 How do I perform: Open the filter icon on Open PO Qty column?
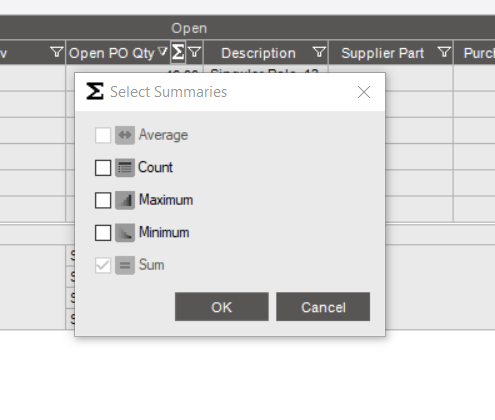tap(194, 52)
